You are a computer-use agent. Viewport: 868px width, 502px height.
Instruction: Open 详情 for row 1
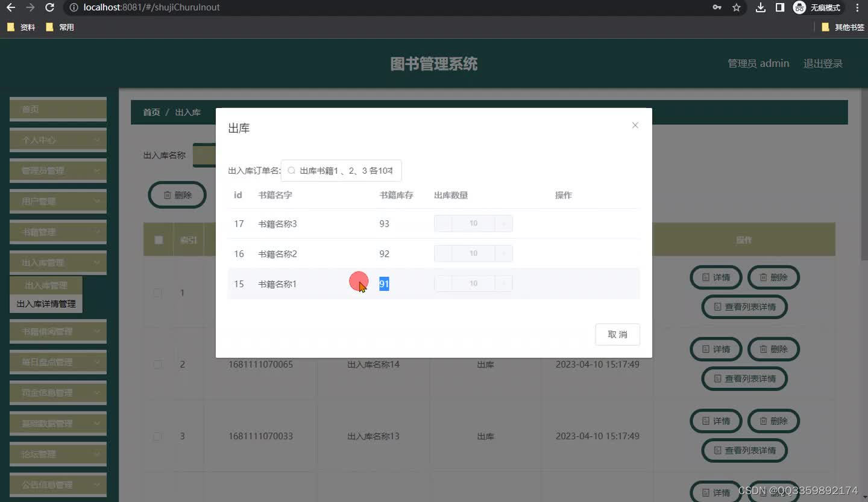click(x=715, y=278)
